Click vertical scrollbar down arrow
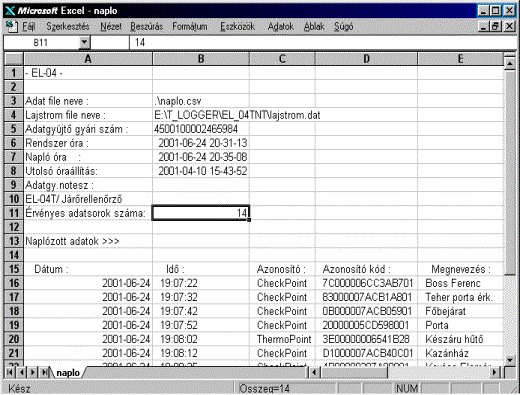 click(510, 359)
